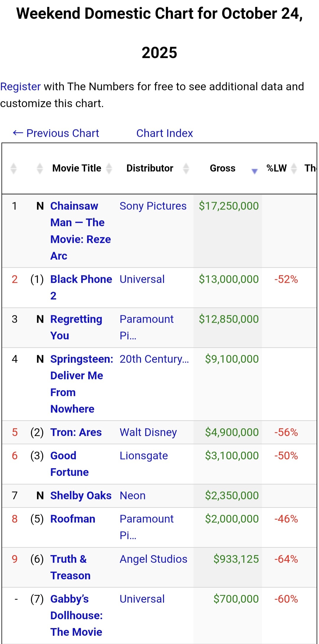
Task: Go to Previous Chart link
Action: (x=56, y=133)
